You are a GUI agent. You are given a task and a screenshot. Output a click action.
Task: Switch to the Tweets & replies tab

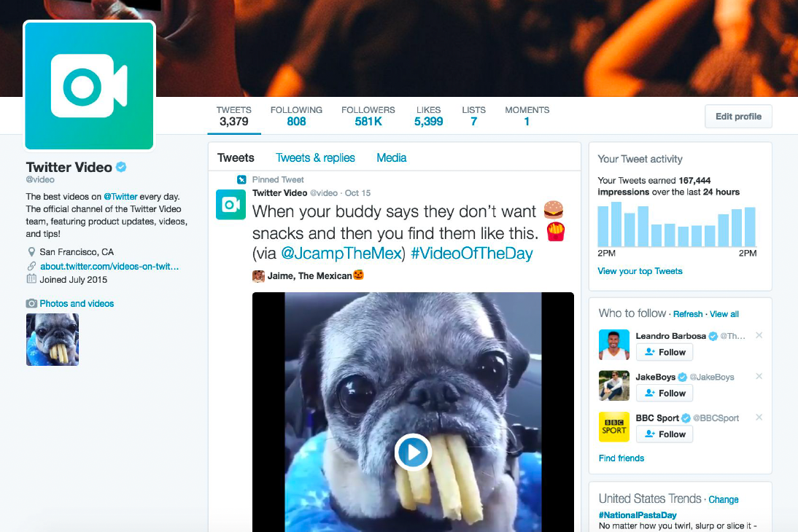(315, 157)
